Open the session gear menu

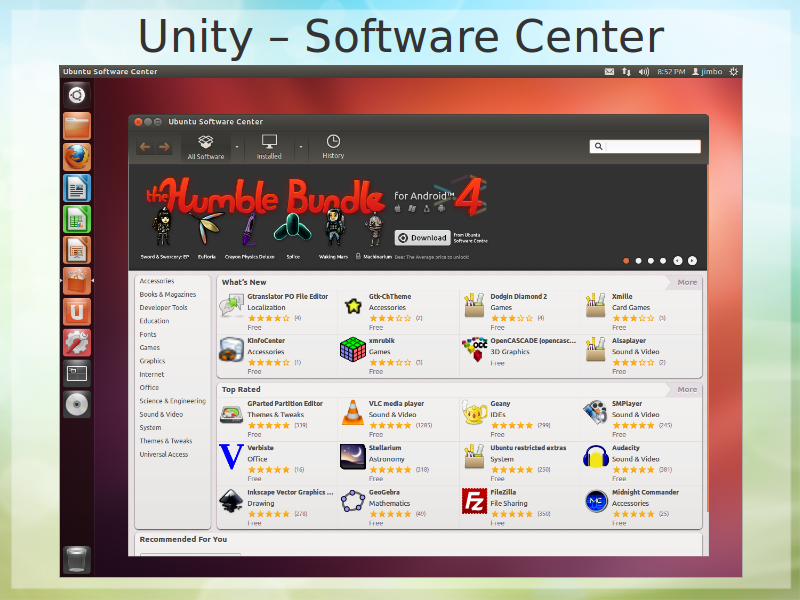pos(734,72)
